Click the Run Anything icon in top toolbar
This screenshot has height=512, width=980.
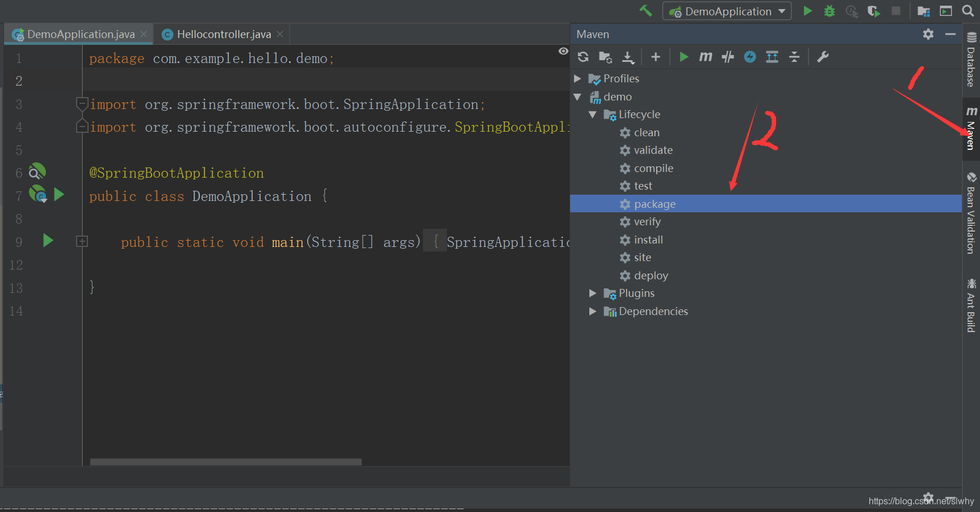click(946, 11)
